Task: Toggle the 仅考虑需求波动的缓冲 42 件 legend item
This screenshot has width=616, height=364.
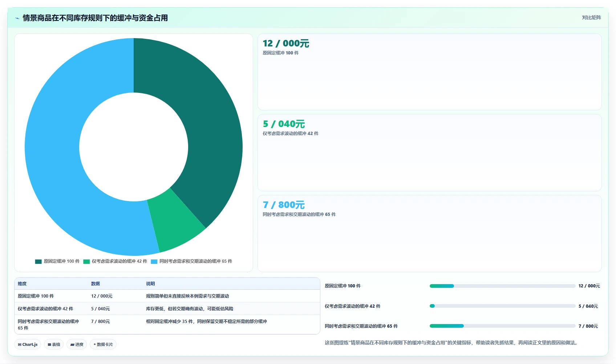Action: pyautogui.click(x=115, y=261)
